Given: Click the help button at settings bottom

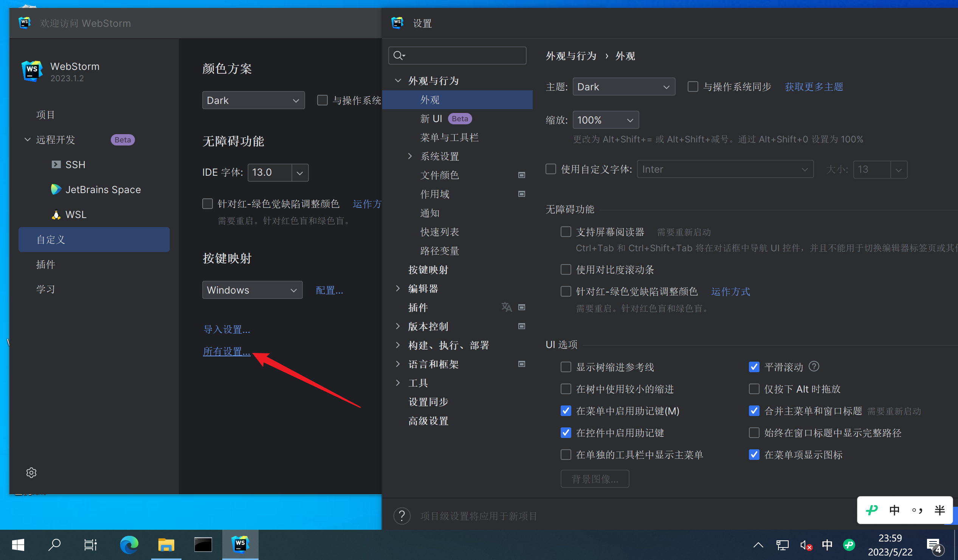Looking at the screenshot, I should [x=402, y=516].
